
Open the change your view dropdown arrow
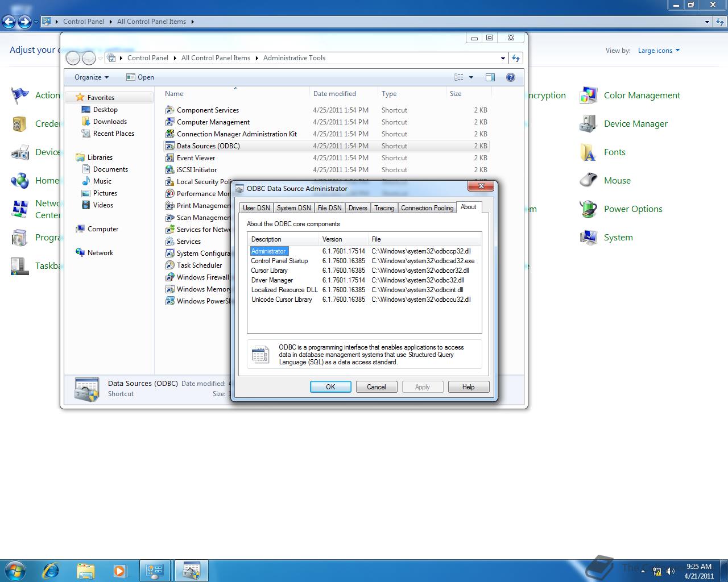[x=471, y=77]
